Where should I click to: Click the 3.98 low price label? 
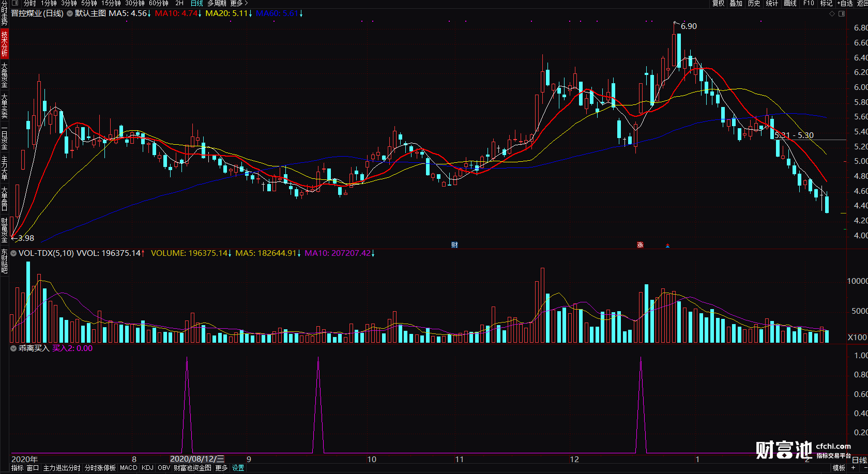[26, 238]
